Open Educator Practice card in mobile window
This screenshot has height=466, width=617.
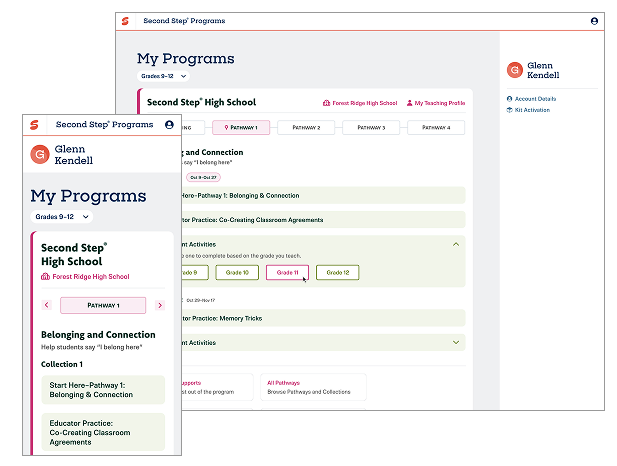[x=103, y=432]
